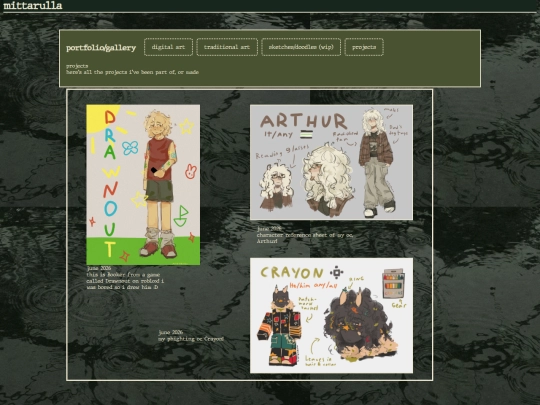Open the digital art gallery tab
Viewport: 540px width, 405px height.
click(168, 47)
